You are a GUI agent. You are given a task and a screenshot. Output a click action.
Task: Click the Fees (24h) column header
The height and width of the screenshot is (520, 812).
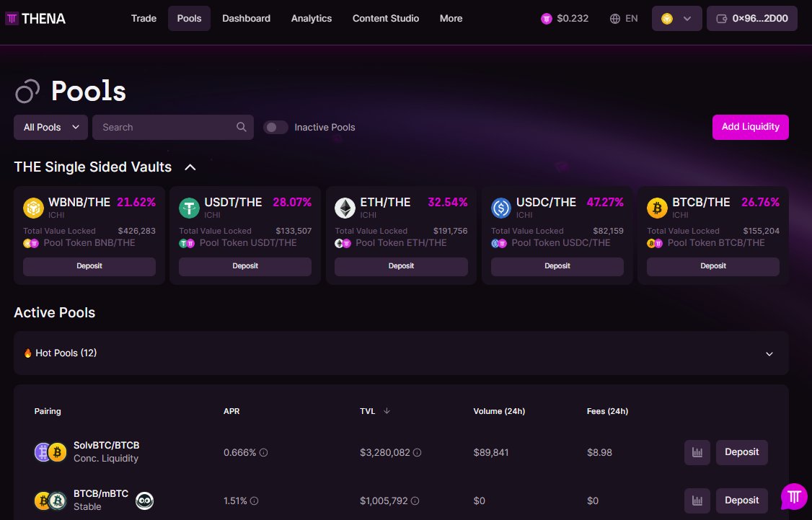click(x=607, y=411)
